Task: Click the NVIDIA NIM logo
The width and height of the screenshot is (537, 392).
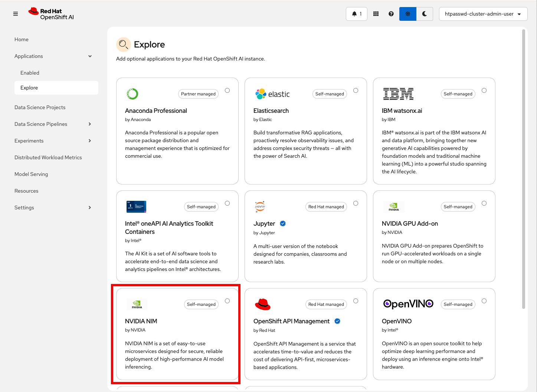Action: 137,304
